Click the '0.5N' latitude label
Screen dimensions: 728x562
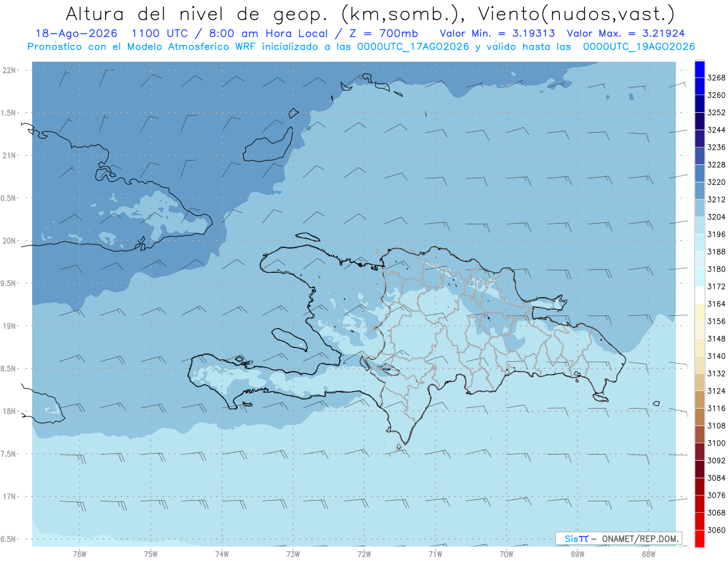[x=8, y=198]
